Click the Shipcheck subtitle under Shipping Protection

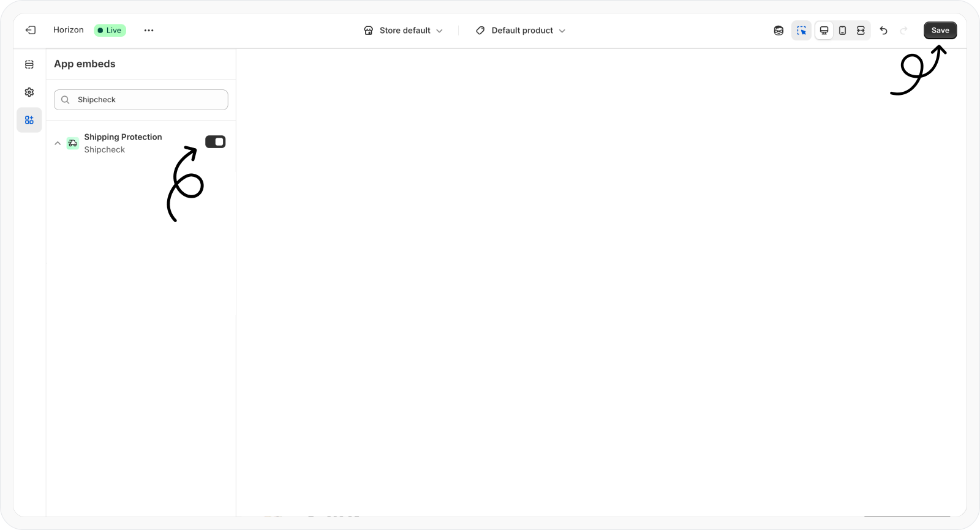(105, 150)
